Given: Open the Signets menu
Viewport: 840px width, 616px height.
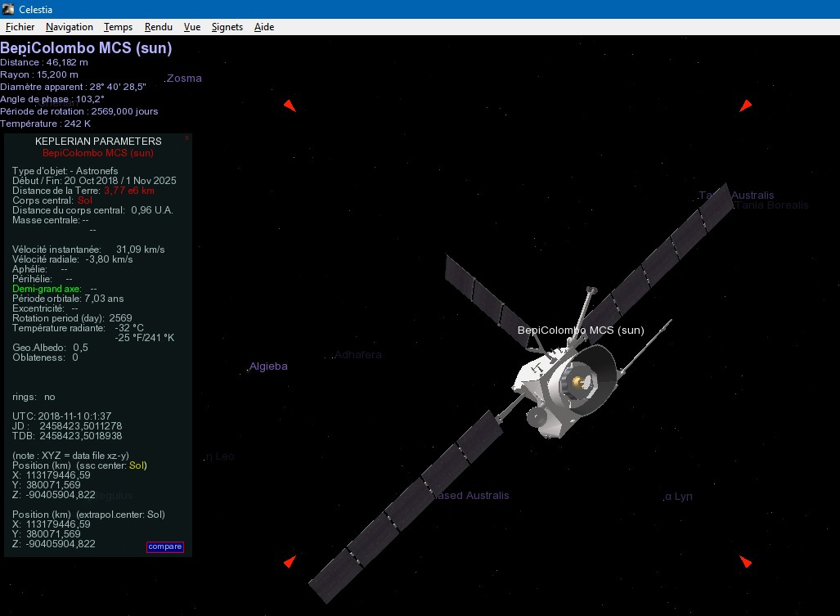Looking at the screenshot, I should pos(227,27).
